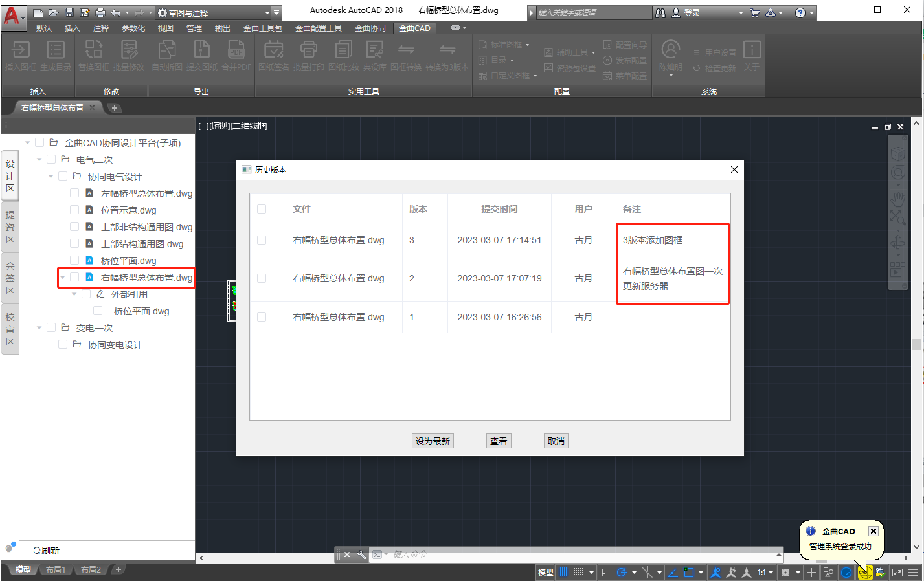This screenshot has height=581, width=924.
Task: Check the version 3 row checkbox
Action: tap(262, 240)
